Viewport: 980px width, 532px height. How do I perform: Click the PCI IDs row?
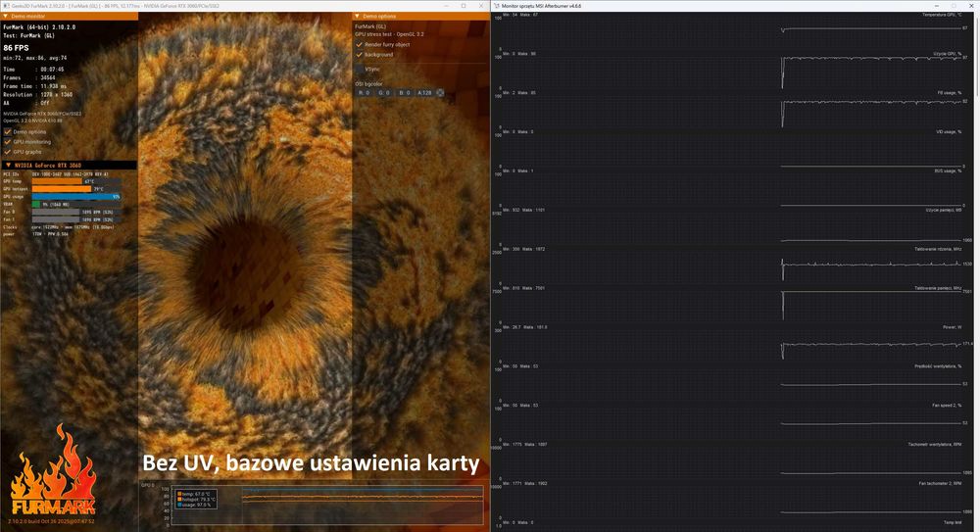pyautogui.click(x=56, y=173)
